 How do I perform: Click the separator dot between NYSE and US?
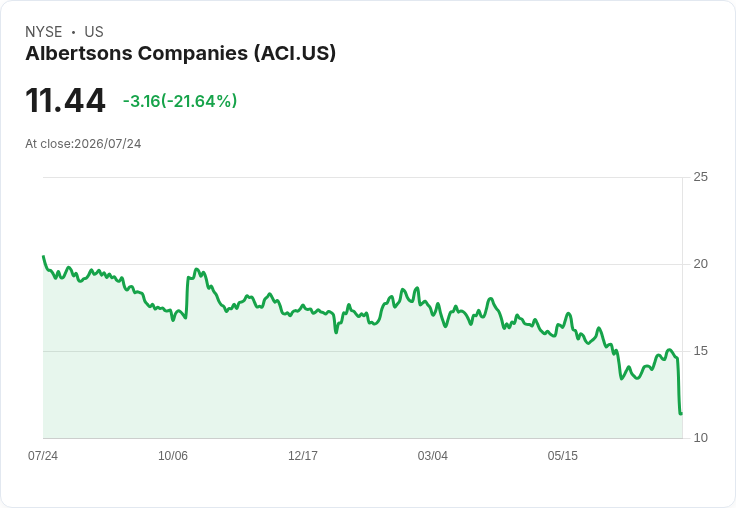point(73,32)
